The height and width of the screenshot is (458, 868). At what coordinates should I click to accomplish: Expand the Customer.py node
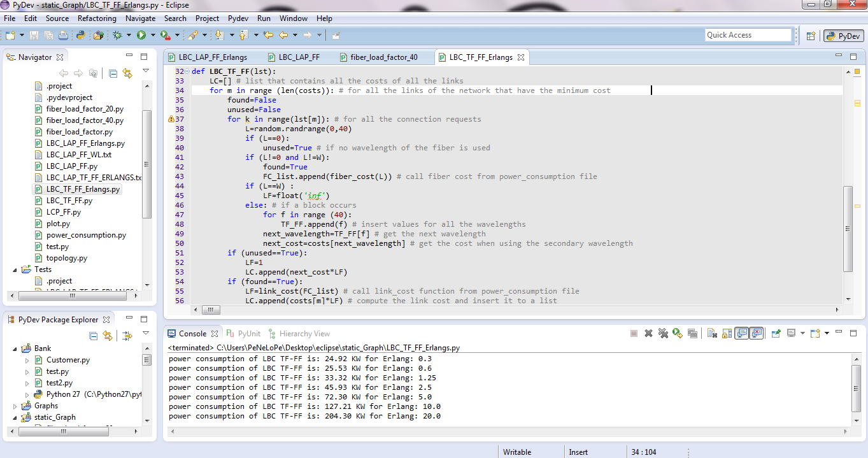tap(27, 360)
